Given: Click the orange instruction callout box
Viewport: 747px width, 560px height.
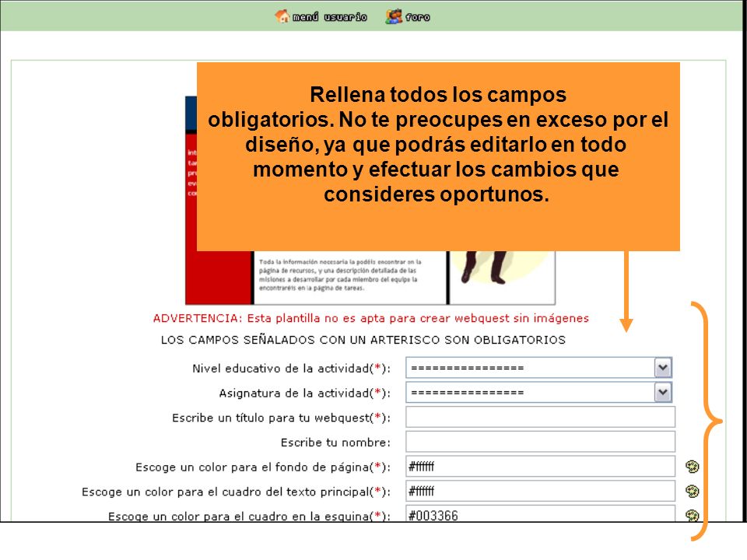Looking at the screenshot, I should (438, 156).
